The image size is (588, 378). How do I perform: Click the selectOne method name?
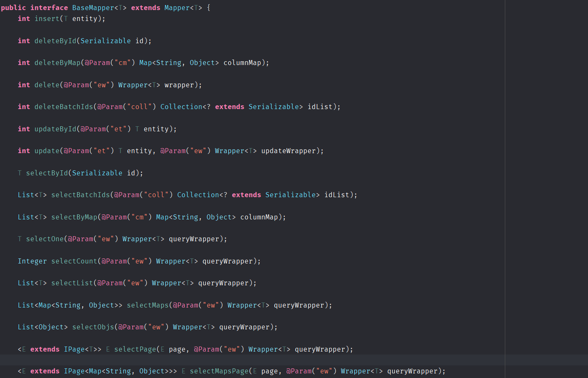click(x=45, y=239)
